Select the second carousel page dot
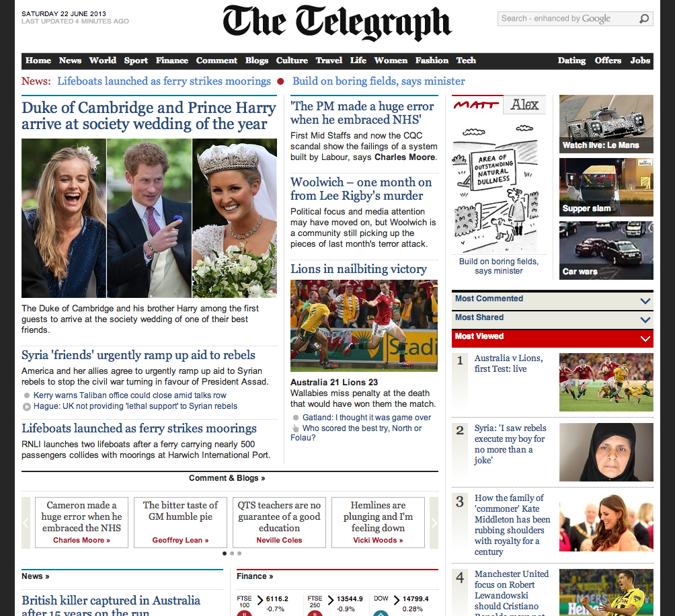This screenshot has height=616, width=675. [232, 553]
